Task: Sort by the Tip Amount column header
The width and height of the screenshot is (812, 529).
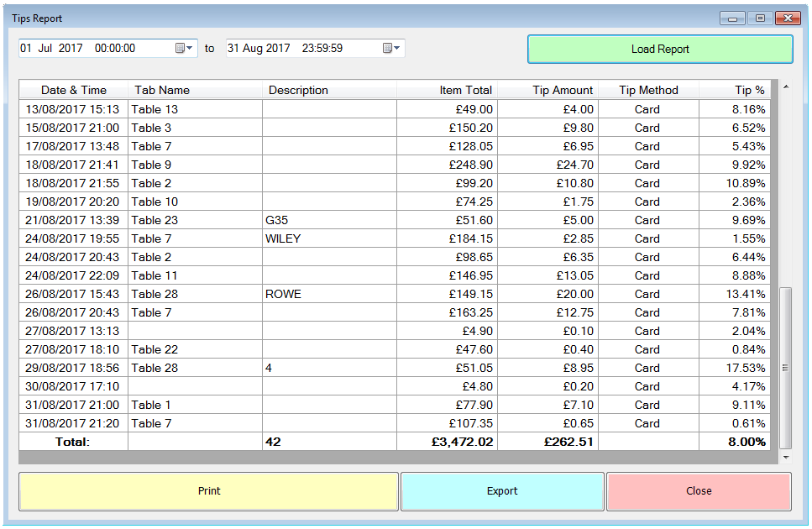Action: point(561,90)
